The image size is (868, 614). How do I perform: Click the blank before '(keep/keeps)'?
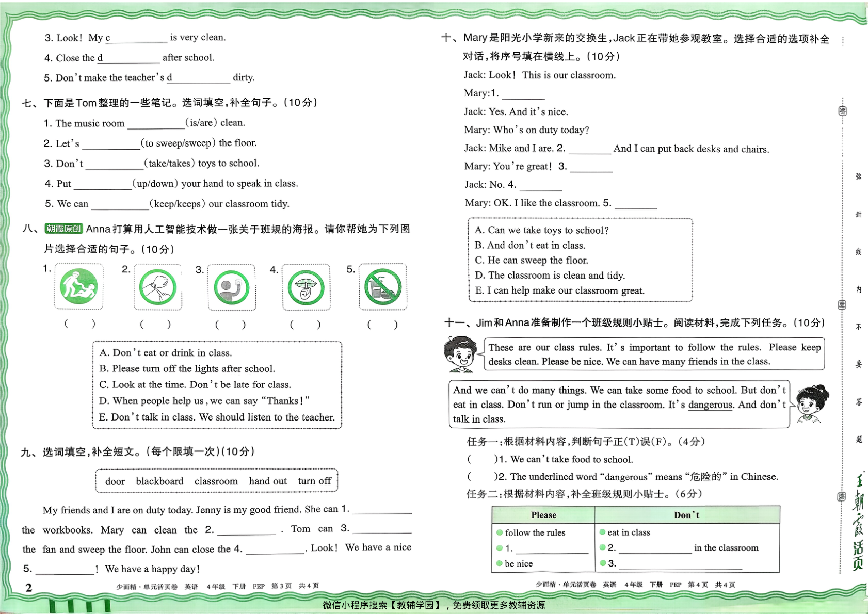click(120, 204)
